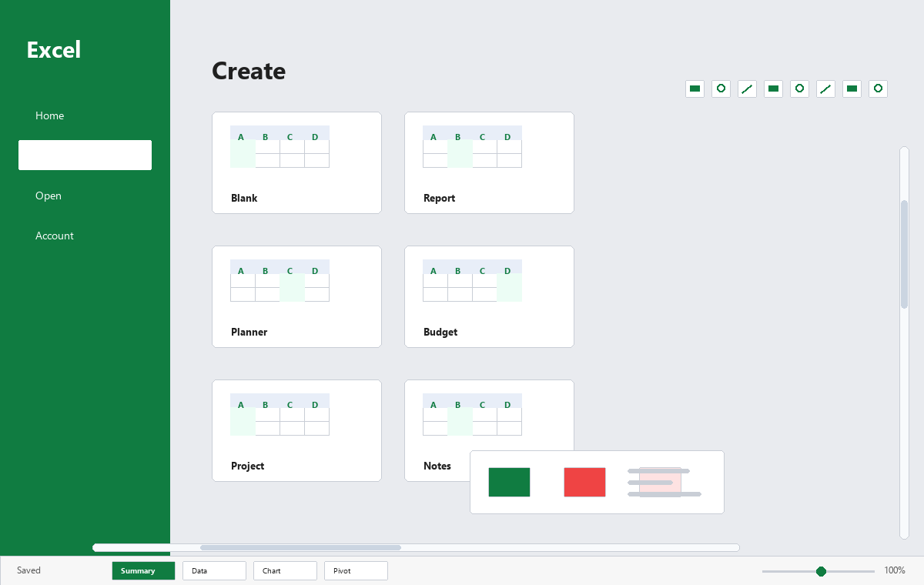924x585 pixels.
Task: Click the vertical scrollbar thumb
Action: 904,254
